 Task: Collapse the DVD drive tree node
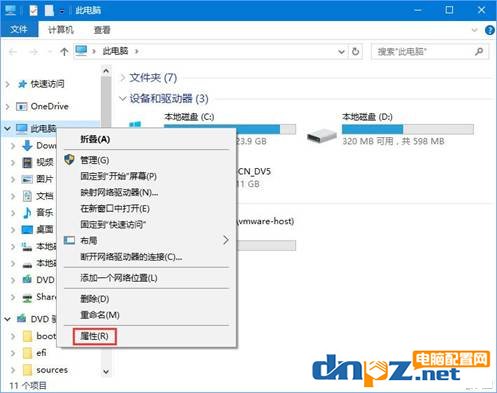tap(7, 319)
